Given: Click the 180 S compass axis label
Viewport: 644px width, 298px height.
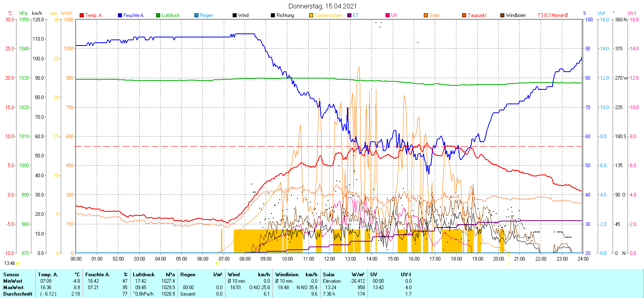Looking at the screenshot, I should (x=620, y=137).
